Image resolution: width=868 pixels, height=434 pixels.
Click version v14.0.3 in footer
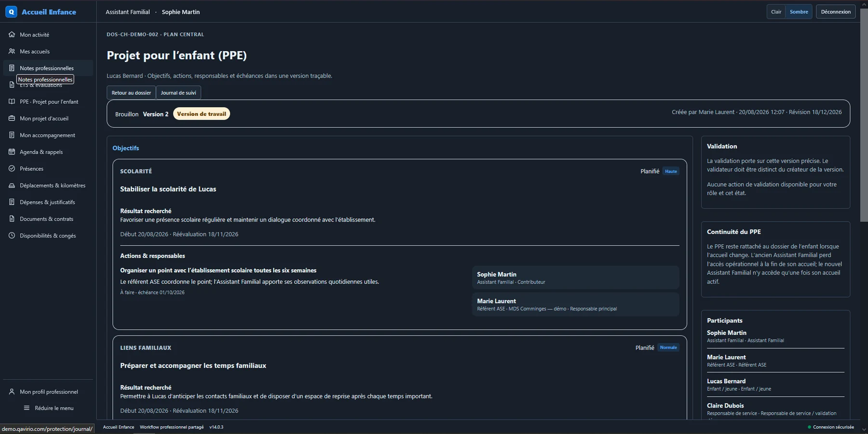point(216,427)
